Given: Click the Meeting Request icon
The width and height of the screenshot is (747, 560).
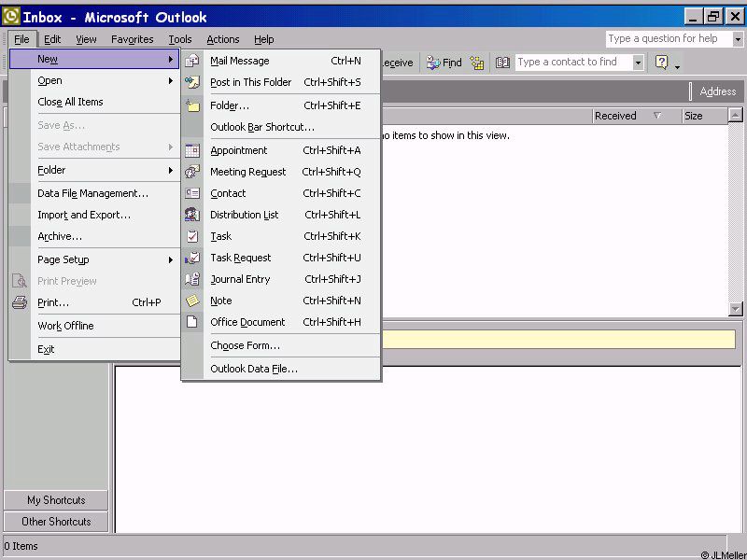Looking at the screenshot, I should click(x=192, y=172).
